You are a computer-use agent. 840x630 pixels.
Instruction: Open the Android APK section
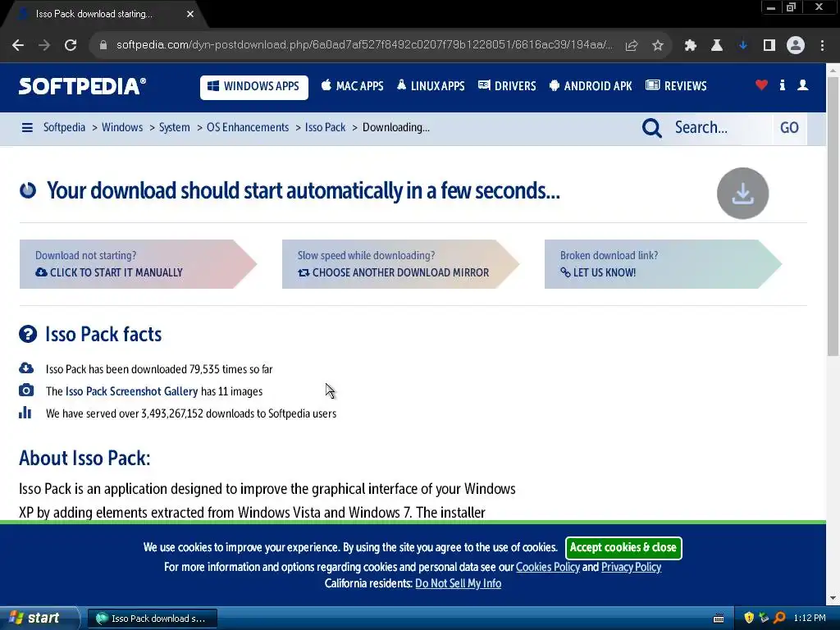point(591,86)
